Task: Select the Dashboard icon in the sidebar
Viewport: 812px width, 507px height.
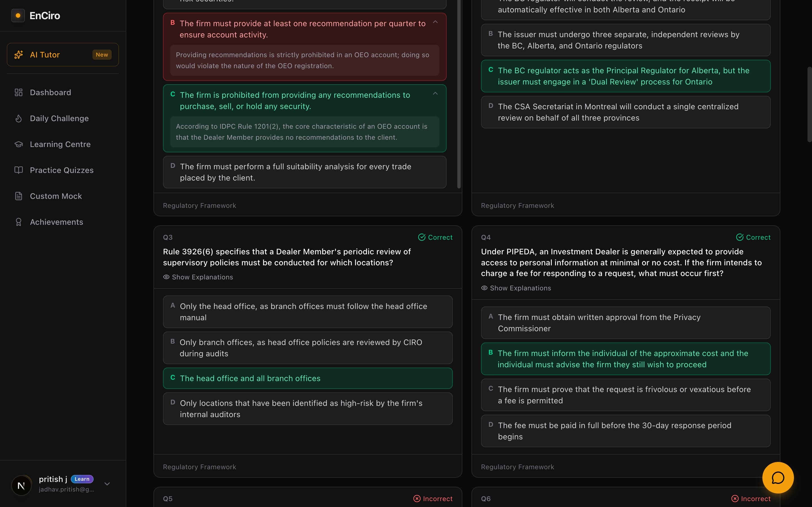Action: [18, 92]
